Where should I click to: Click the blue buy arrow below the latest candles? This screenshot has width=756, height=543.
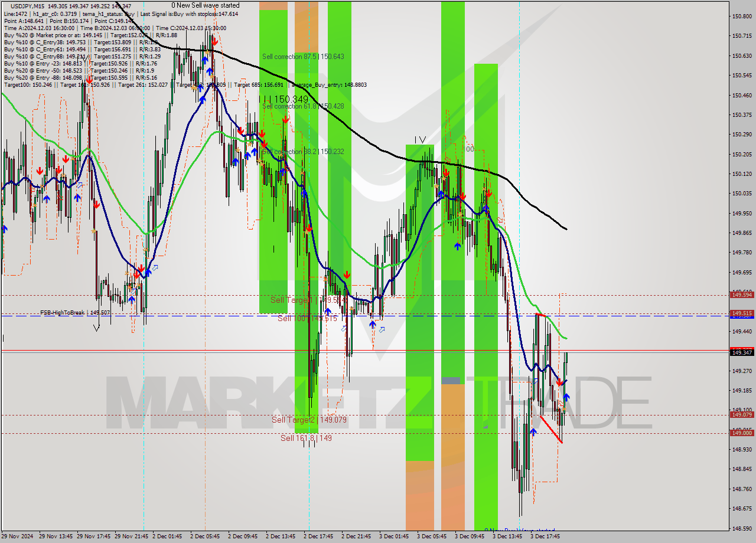pos(566,397)
